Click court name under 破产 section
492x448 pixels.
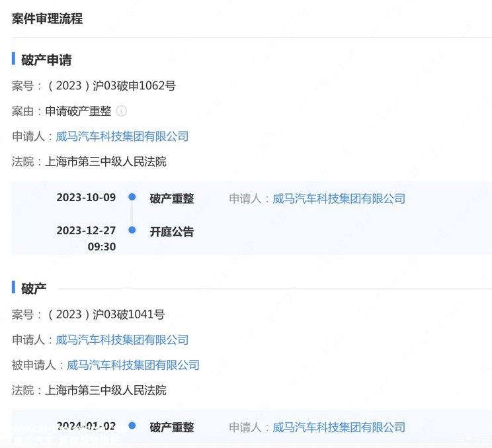106,390
